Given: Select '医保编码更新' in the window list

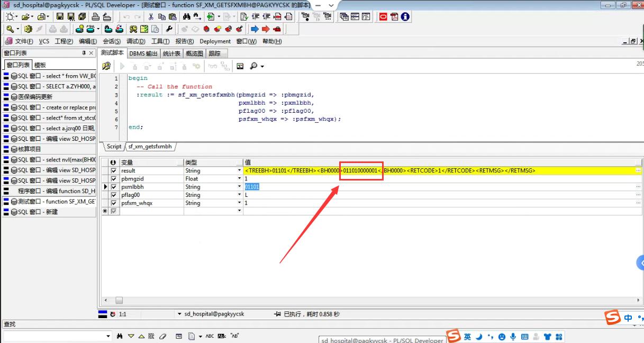Looking at the screenshot, I should (x=35, y=97).
